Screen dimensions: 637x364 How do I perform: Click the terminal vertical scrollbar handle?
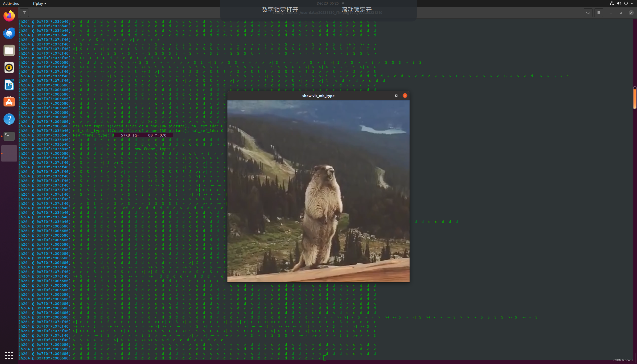[635, 98]
